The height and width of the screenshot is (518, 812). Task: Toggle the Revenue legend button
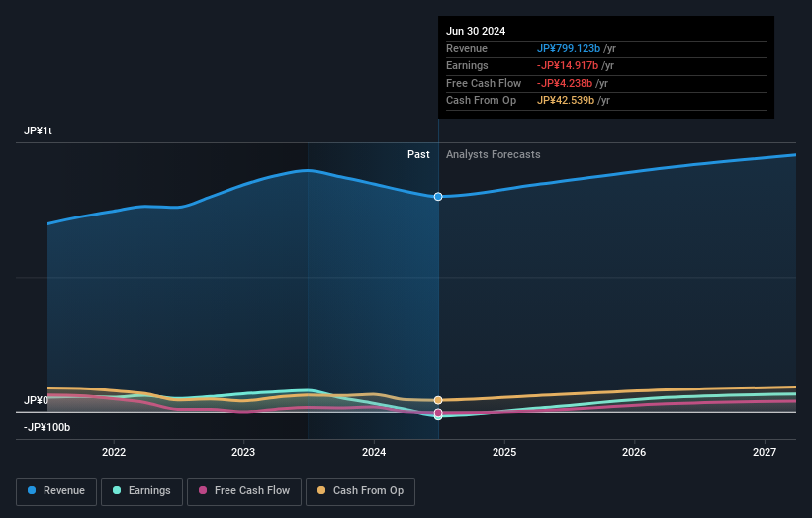(x=56, y=491)
